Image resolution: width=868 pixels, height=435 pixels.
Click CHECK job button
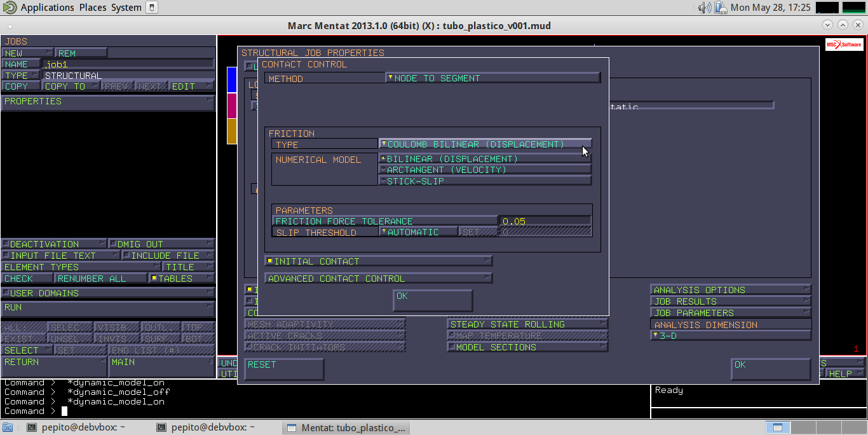[x=27, y=279]
